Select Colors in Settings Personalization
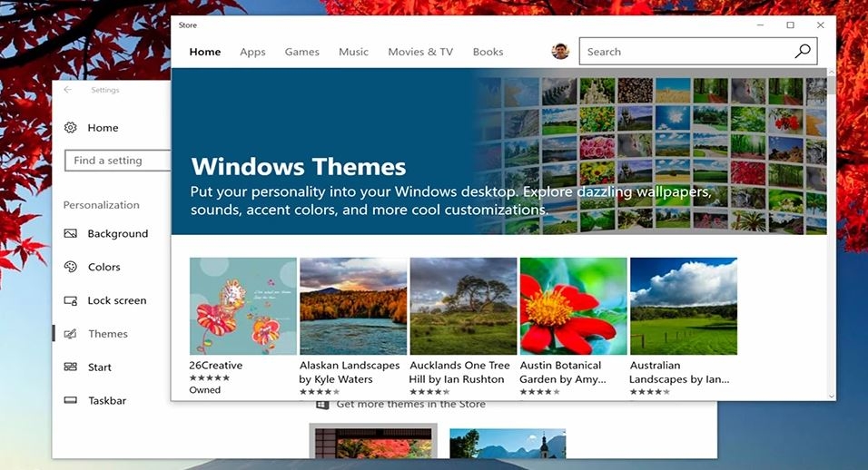The height and width of the screenshot is (470, 868). (104, 267)
